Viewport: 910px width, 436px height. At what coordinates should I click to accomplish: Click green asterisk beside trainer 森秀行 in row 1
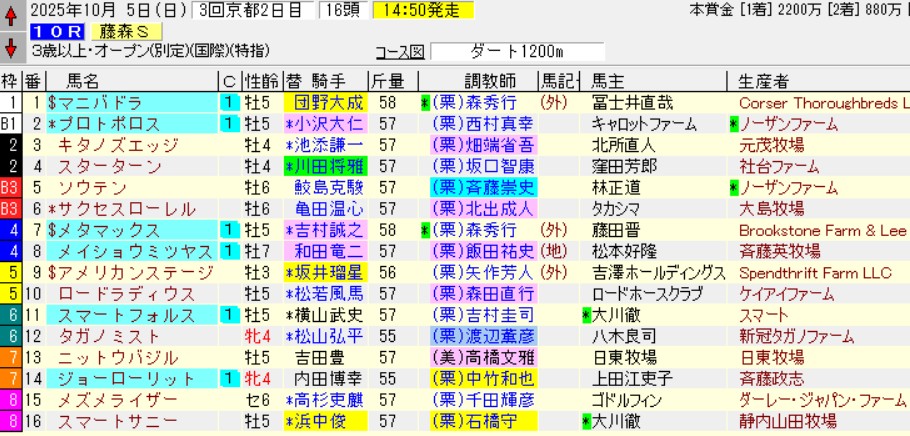point(425,103)
